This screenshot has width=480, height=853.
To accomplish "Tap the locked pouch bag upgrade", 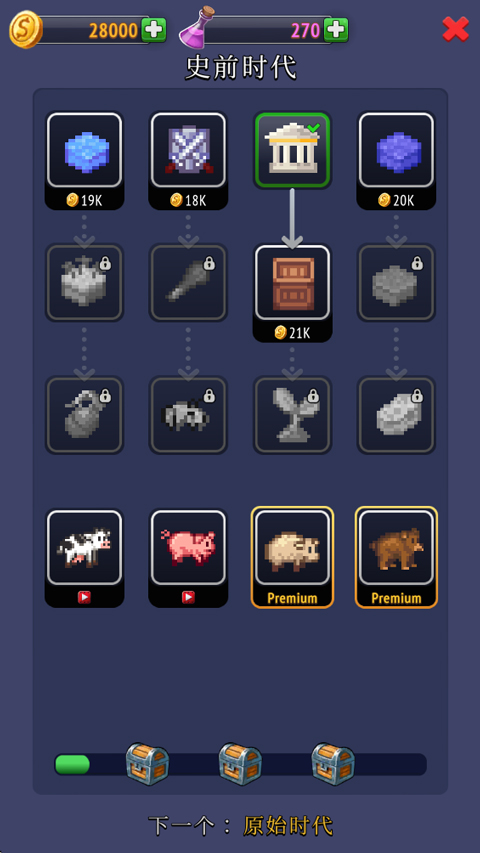I will (84, 415).
